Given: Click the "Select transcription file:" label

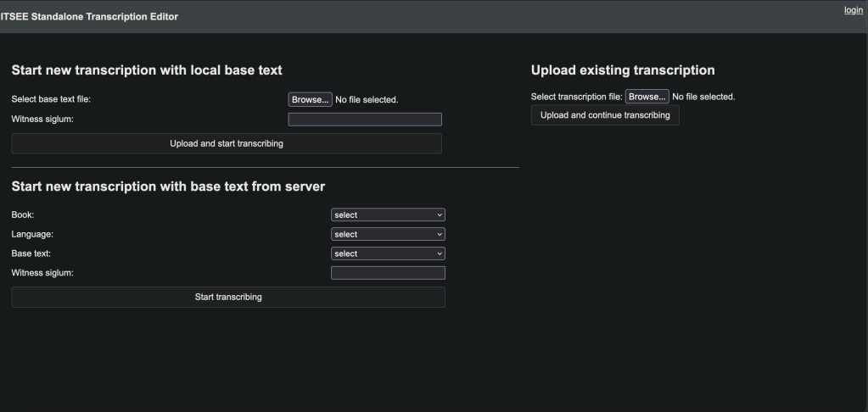Looking at the screenshot, I should coord(576,97).
